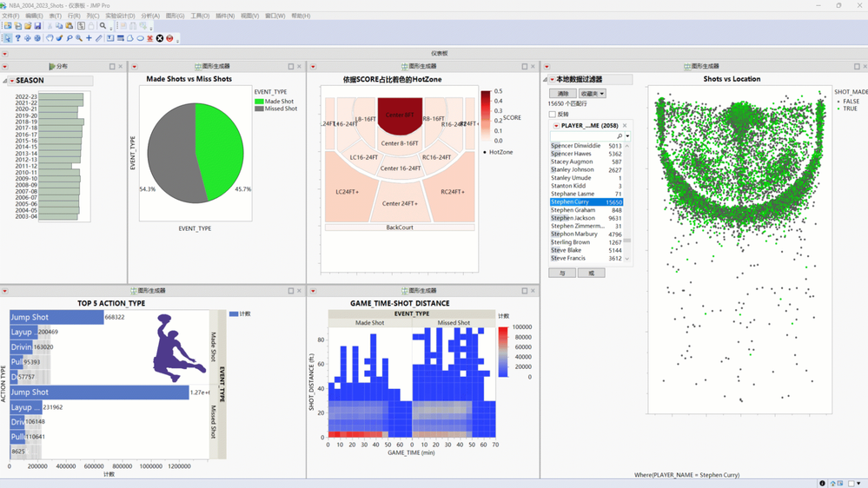Click the black circle X icon
Viewport: 868px width, 488px height.
(159, 38)
